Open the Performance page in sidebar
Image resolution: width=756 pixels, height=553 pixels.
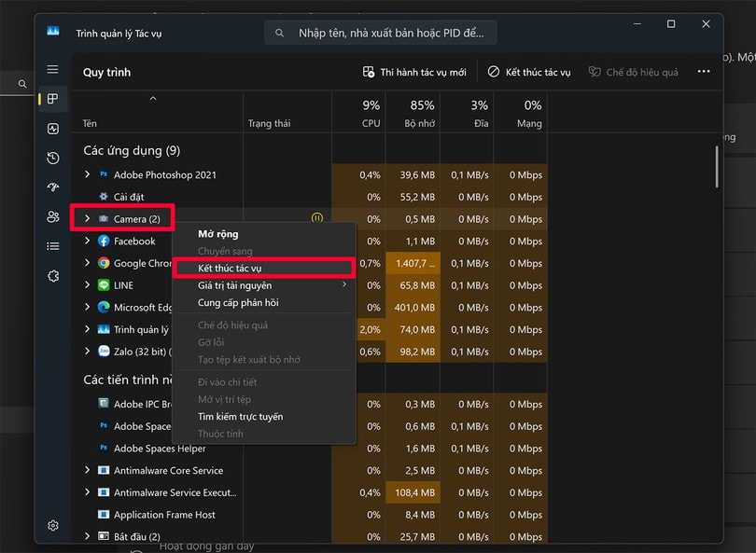53,129
